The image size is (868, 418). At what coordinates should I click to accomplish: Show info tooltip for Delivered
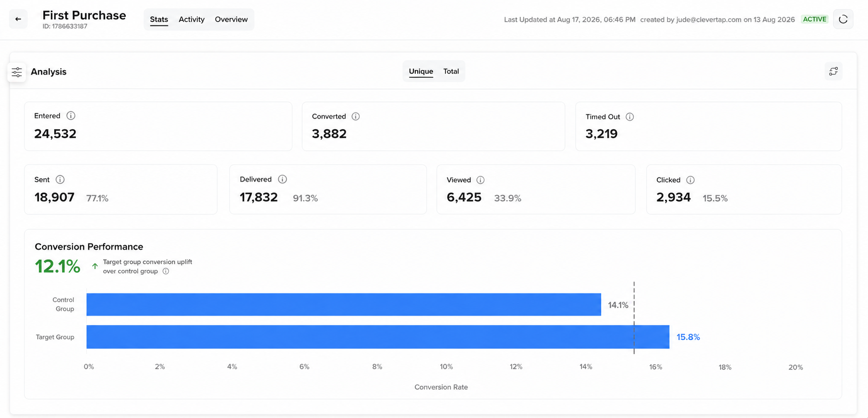(282, 179)
